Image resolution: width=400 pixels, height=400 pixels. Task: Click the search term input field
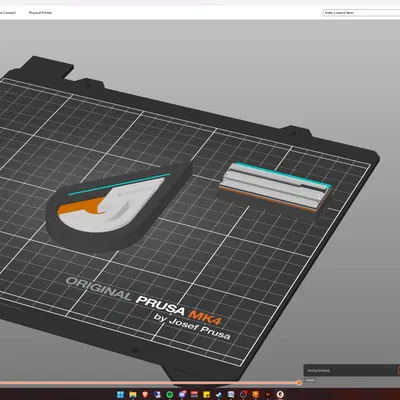(361, 13)
